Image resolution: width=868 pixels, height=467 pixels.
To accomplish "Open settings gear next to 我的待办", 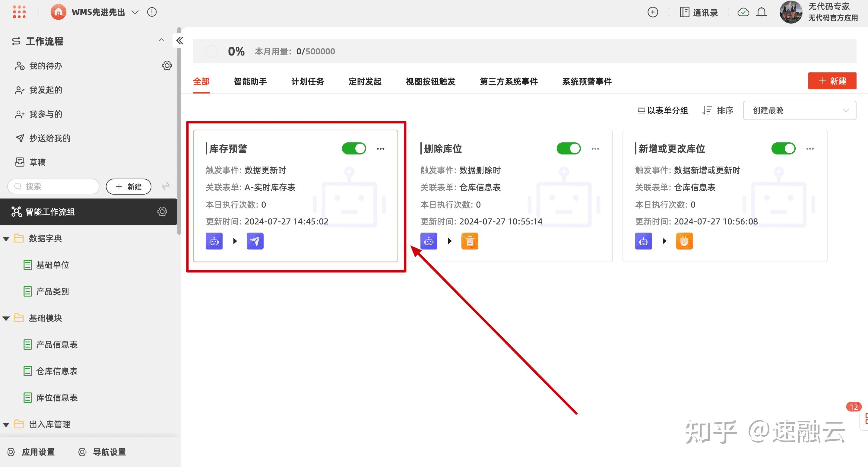I will (x=167, y=66).
